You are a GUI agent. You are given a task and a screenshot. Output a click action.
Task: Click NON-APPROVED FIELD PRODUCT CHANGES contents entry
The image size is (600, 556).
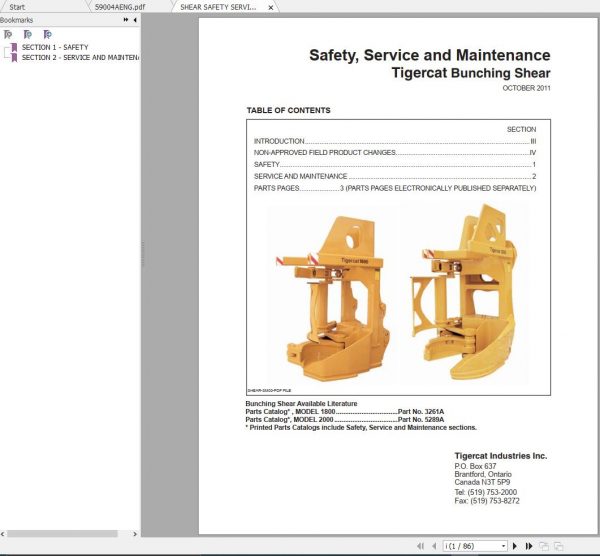395,153
